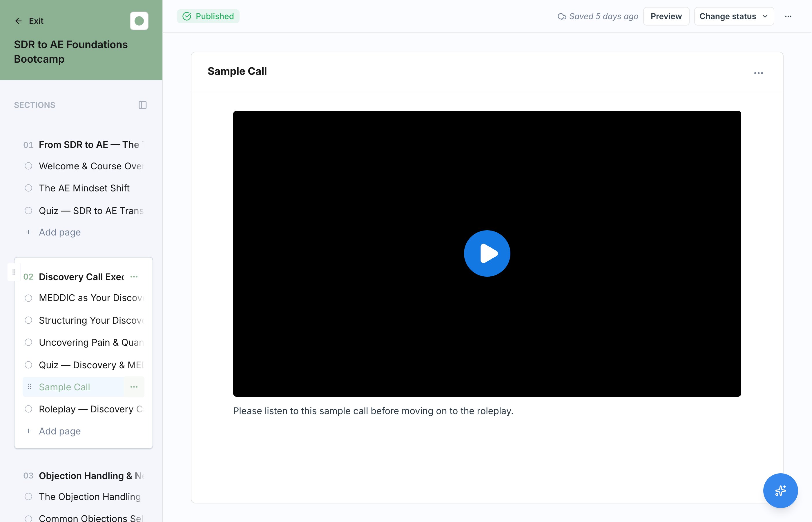
Task: Toggle circle for Structuring Your Discovery
Action: 28,320
